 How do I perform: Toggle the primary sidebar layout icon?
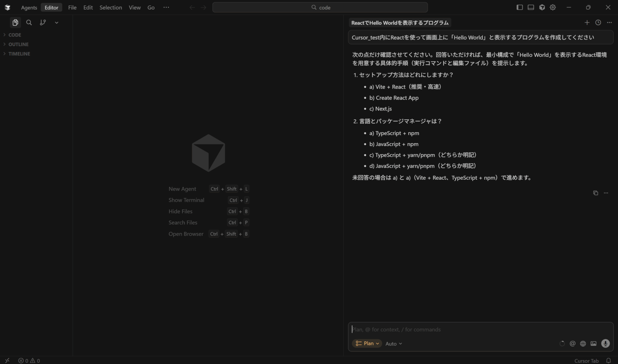[x=520, y=8]
